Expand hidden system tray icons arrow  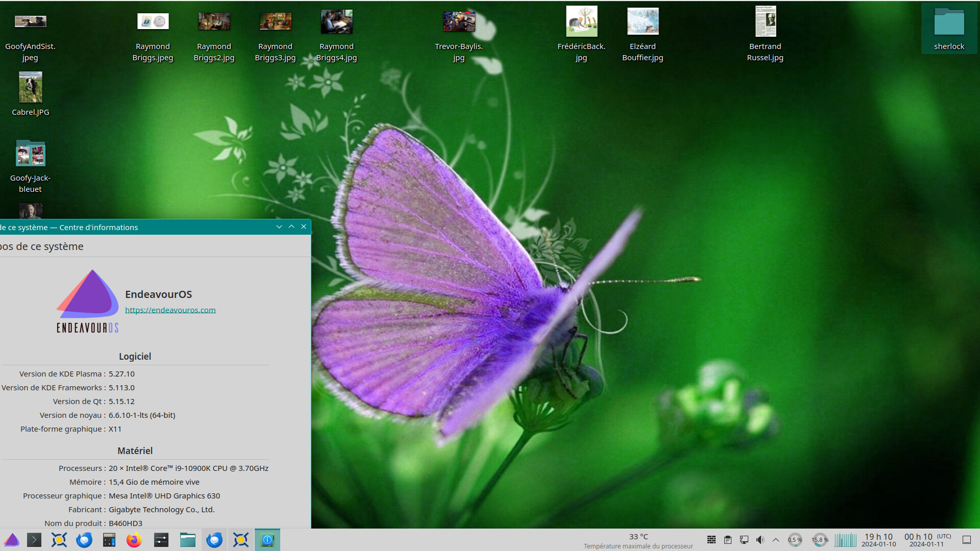pyautogui.click(x=776, y=540)
